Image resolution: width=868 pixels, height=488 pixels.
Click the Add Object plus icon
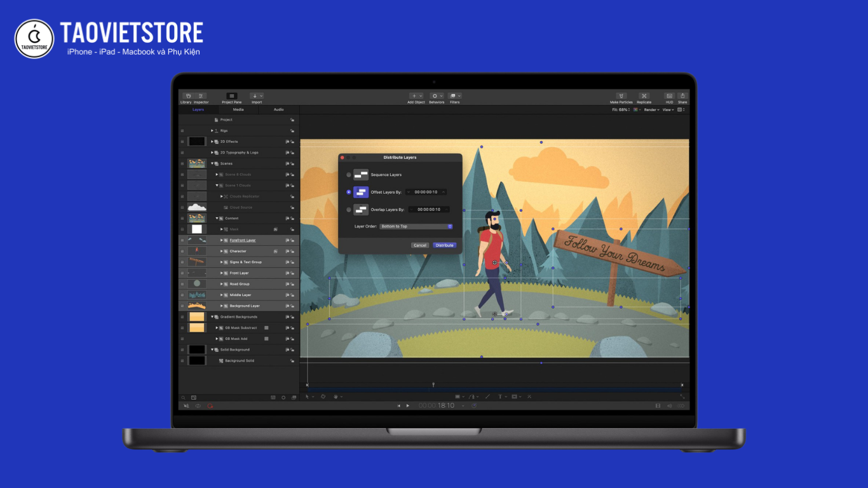tap(416, 96)
